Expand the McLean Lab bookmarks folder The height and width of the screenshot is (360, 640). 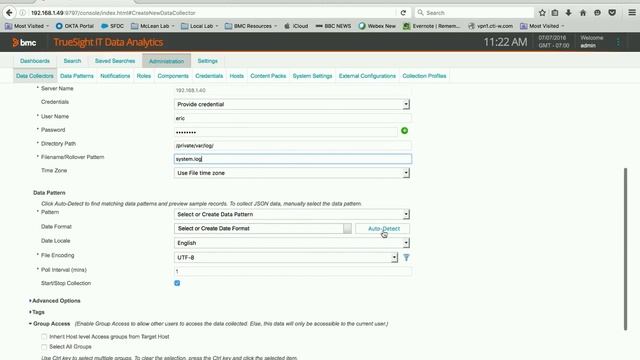tap(153, 26)
